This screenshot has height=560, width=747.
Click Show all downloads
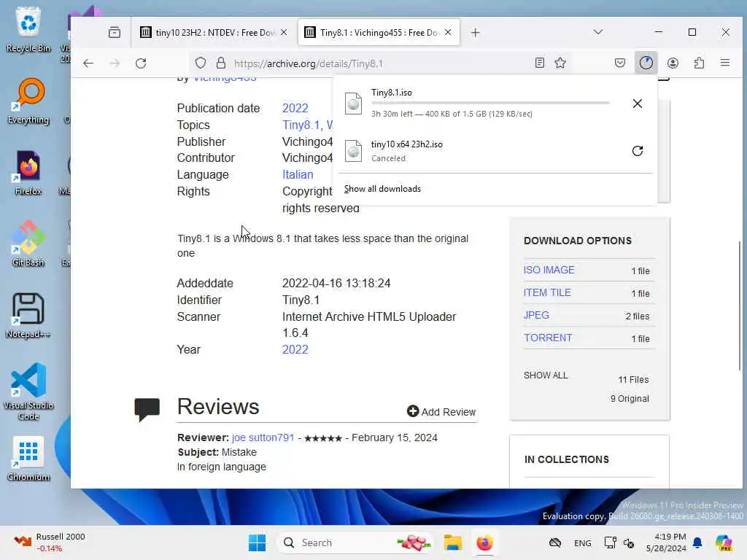[x=382, y=189]
